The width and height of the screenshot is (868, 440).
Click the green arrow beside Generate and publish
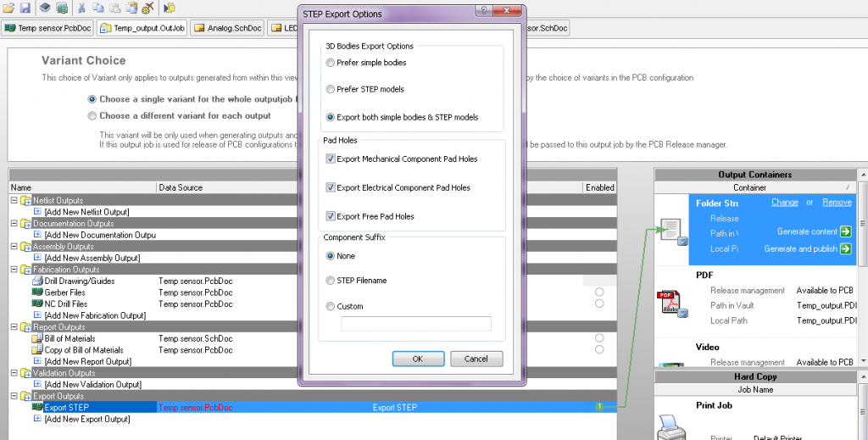[845, 248]
